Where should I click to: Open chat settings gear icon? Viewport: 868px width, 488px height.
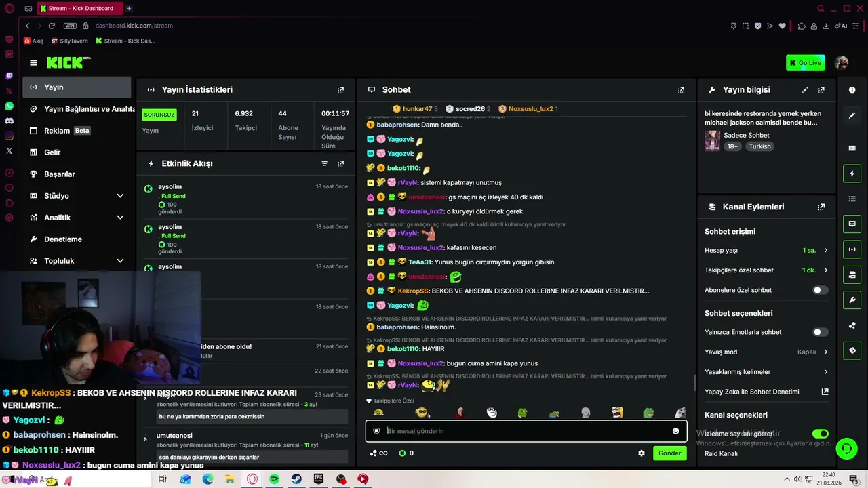coord(642,453)
